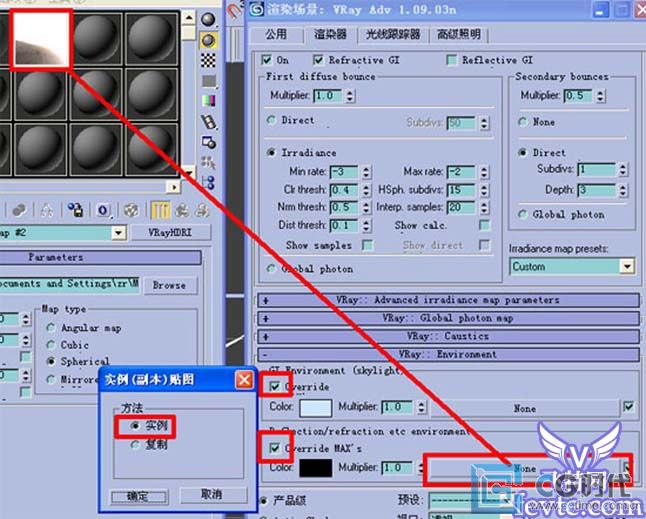Click the Make Preview filmstrip icon
The width and height of the screenshot is (646, 519).
coord(208,122)
